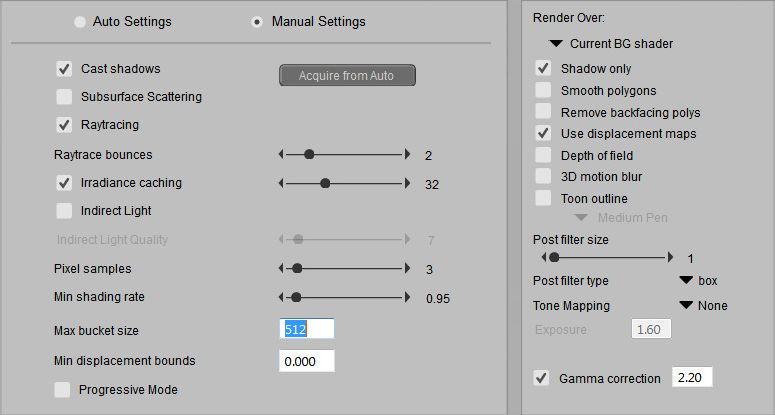The height and width of the screenshot is (415, 775).
Task: Click the Min displacement bounds field
Action: [x=306, y=361]
